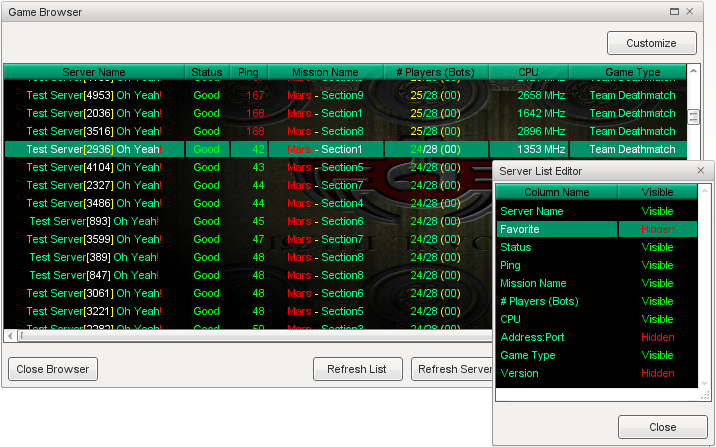
Task: Click the Column Name header in editor
Action: pyautogui.click(x=557, y=192)
